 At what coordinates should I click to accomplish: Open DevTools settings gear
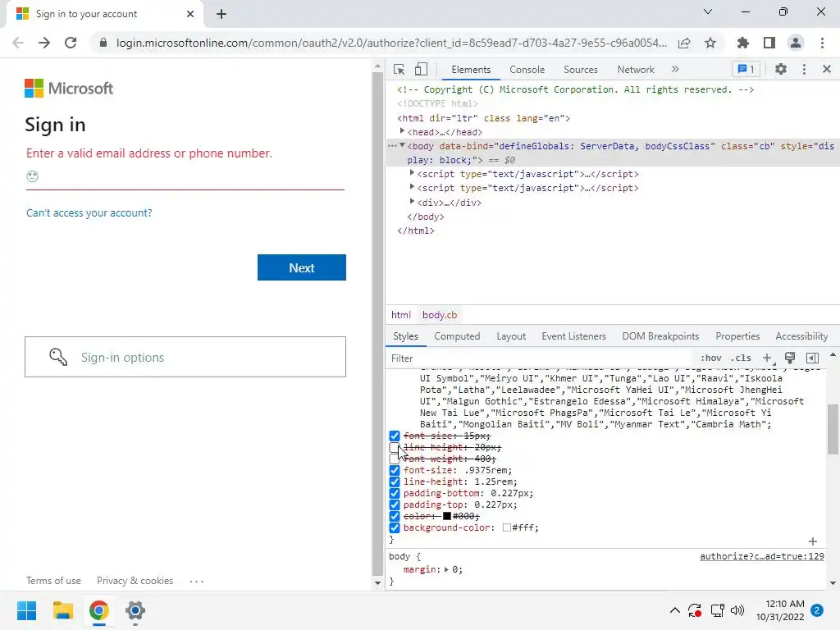tap(781, 69)
